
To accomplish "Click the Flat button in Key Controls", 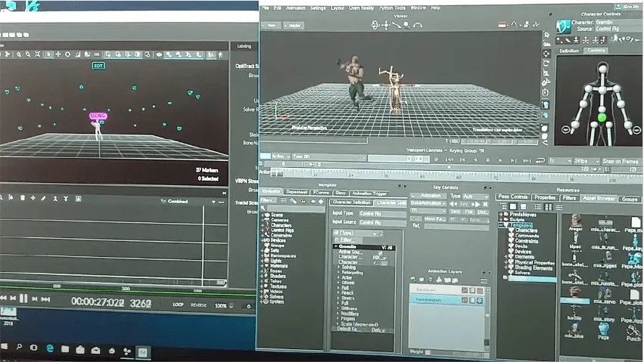I will (x=468, y=212).
